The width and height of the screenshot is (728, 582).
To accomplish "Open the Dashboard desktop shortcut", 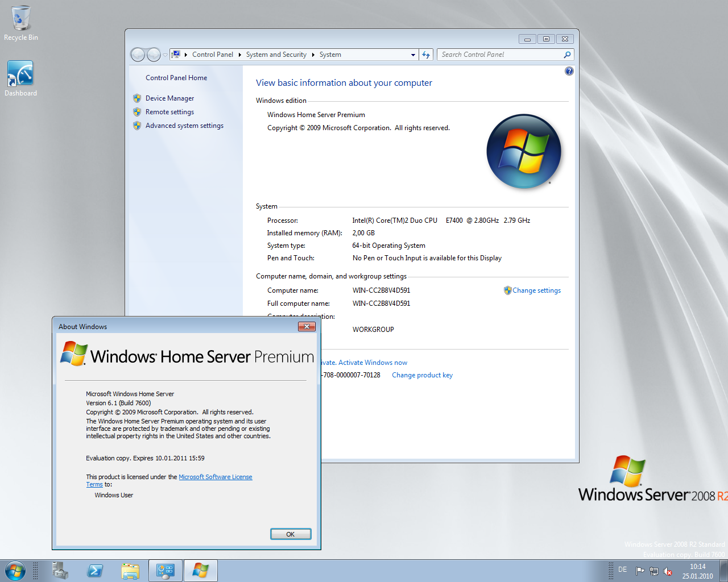I will point(21,78).
